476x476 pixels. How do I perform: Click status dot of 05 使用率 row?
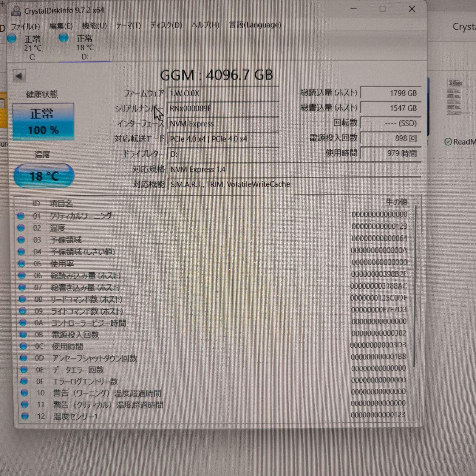(22, 264)
